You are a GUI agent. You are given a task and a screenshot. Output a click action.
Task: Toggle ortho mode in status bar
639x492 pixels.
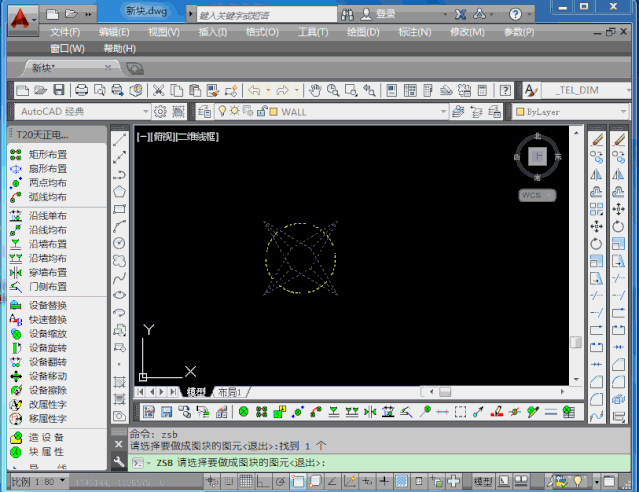coord(263,481)
